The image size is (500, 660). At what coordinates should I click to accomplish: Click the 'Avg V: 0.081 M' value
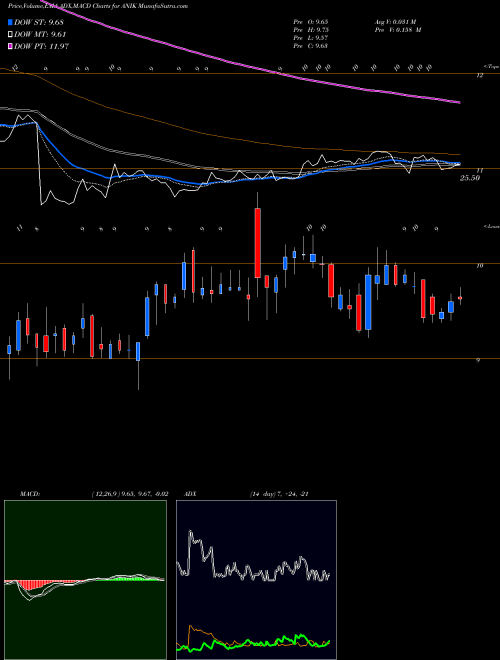pos(397,22)
